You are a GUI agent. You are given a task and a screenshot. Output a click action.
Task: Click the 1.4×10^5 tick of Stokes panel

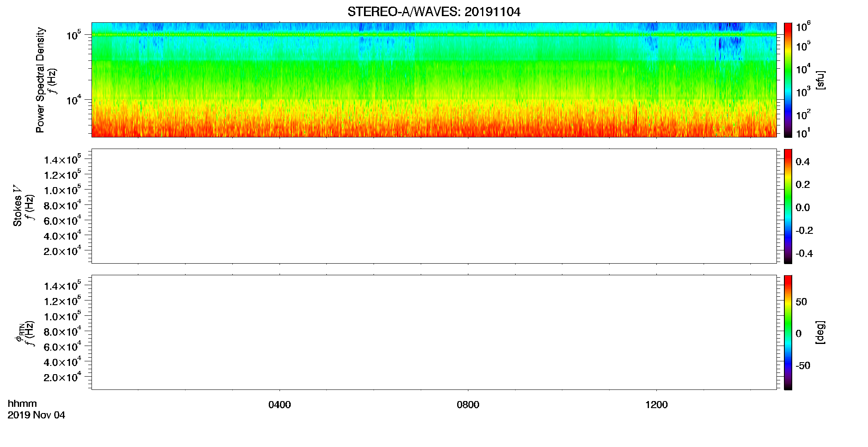pos(63,159)
